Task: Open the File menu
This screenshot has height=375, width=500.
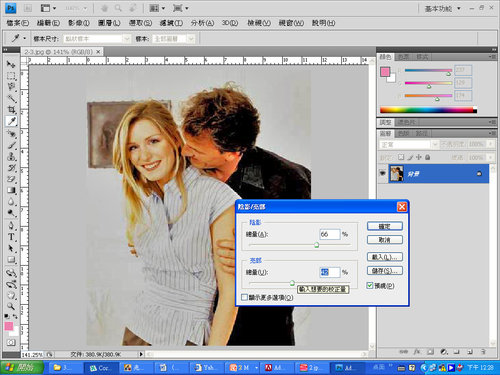Action: 18,23
